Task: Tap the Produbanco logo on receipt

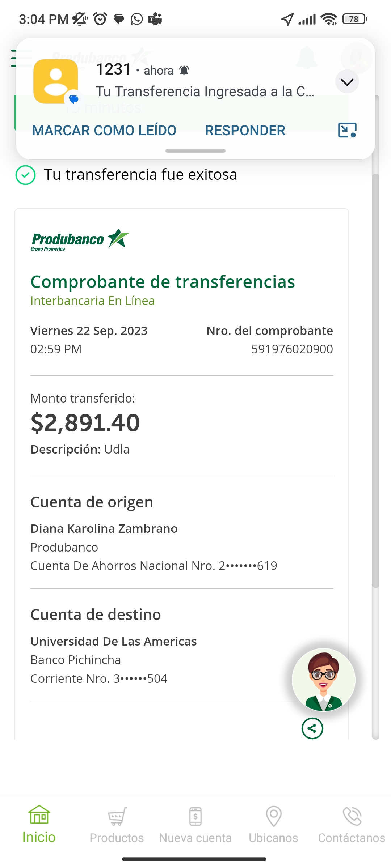Action: coord(80,239)
